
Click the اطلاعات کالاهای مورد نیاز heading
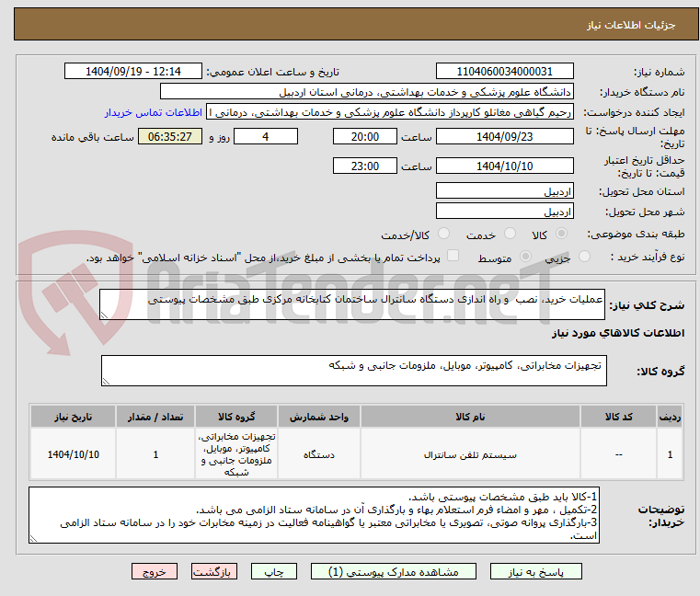[x=618, y=333]
